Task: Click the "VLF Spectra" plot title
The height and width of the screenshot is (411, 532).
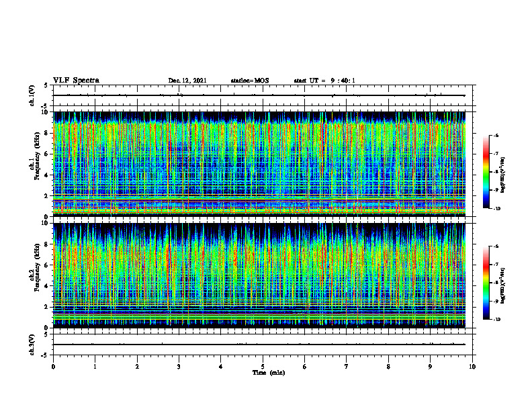Action: pos(76,81)
